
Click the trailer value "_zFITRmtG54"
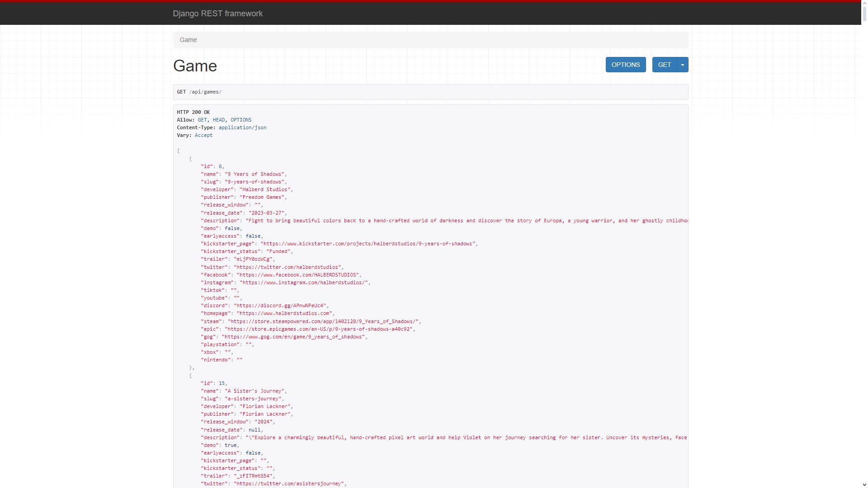[x=253, y=476]
